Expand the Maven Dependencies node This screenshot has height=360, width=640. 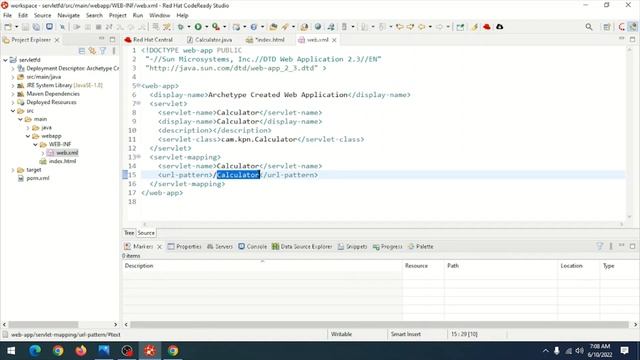pyautogui.click(x=13, y=94)
